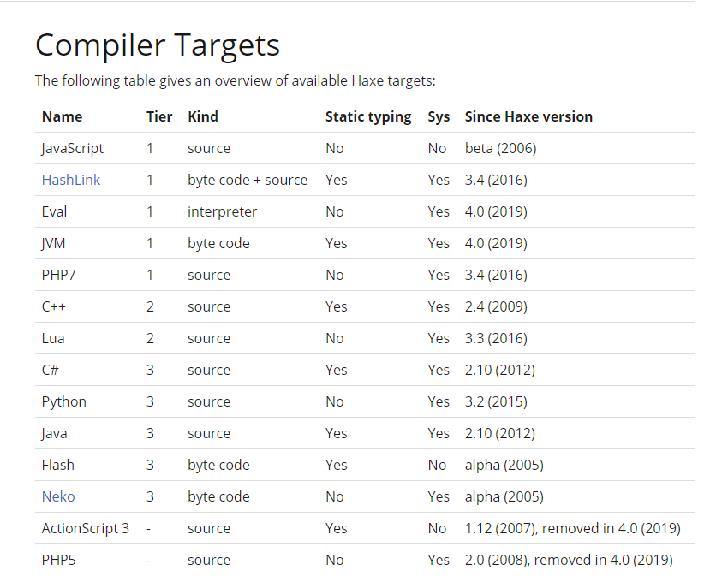Open the Neko target link
The width and height of the screenshot is (728, 588).
click(58, 496)
